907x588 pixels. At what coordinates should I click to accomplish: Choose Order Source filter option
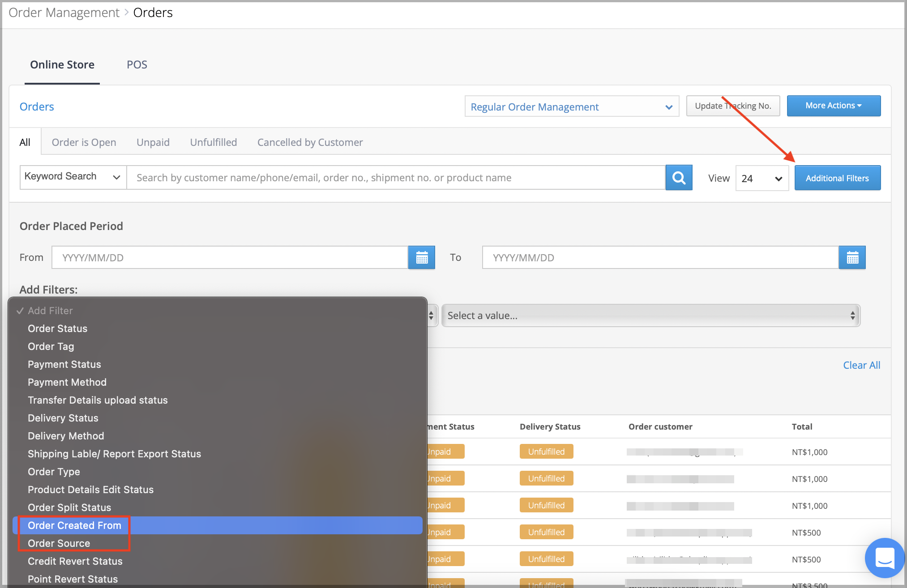pos(59,543)
